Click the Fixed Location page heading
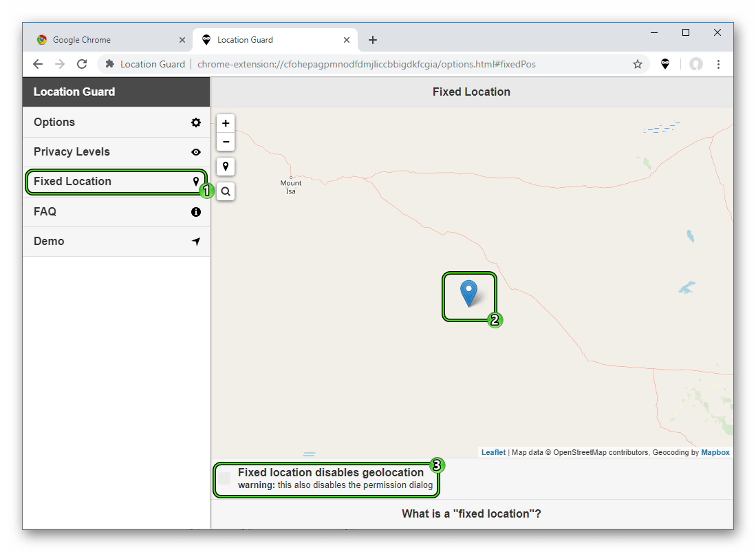This screenshot has height=552, width=756. point(471,92)
